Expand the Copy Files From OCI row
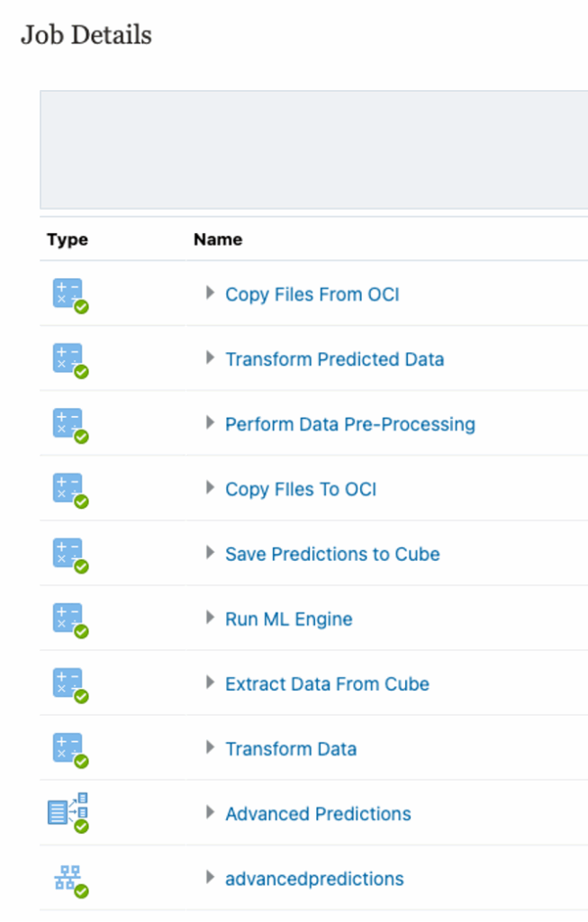This screenshot has width=588, height=922. point(210,293)
